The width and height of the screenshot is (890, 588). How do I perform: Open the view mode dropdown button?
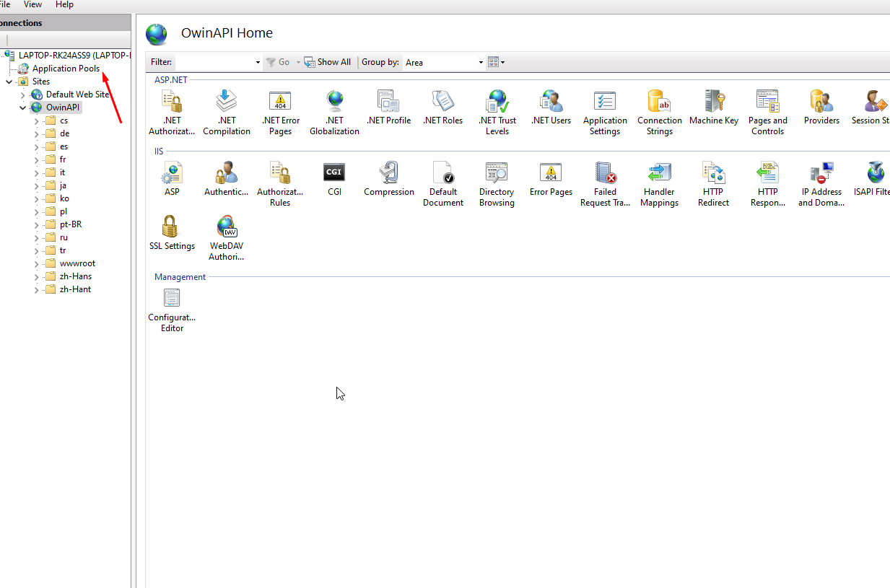coord(496,62)
